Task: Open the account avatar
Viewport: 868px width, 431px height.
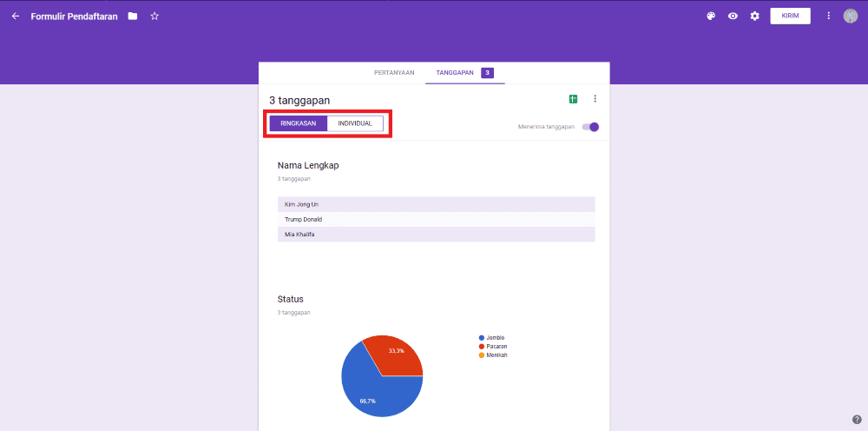Action: [851, 16]
